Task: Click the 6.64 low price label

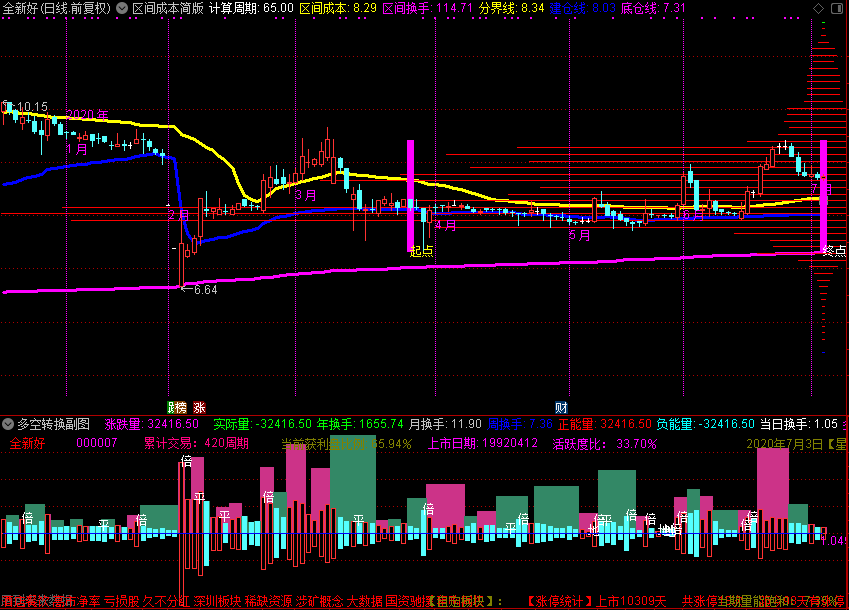Action: pyautogui.click(x=206, y=290)
